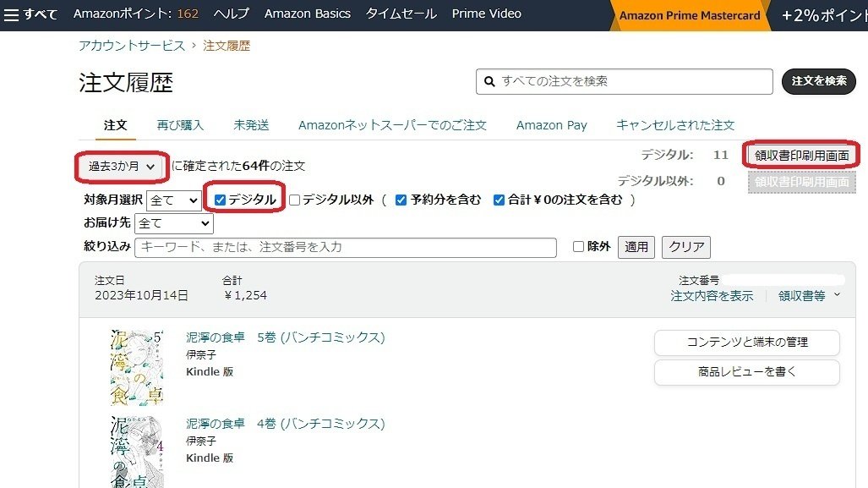Image resolution: width=868 pixels, height=488 pixels.
Task: Open ヘルプ in top navigation
Action: 232,14
